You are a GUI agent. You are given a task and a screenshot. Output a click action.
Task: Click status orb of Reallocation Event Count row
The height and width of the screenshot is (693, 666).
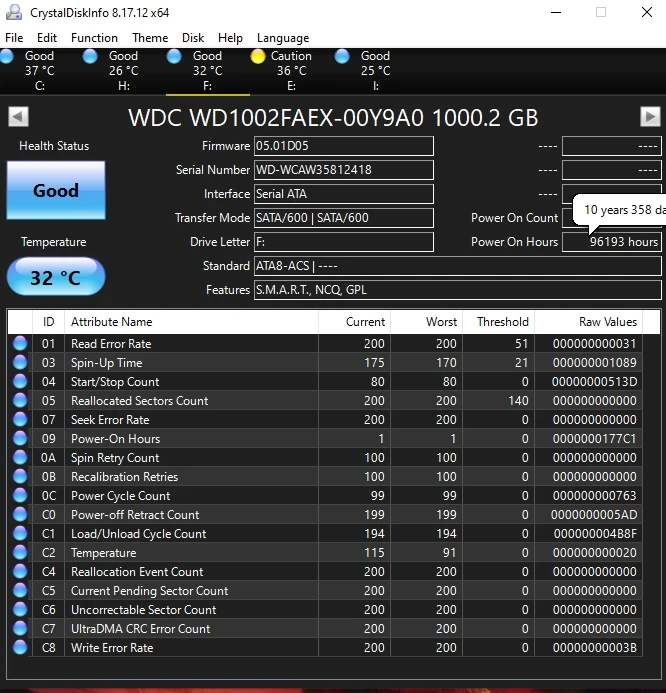click(x=20, y=571)
